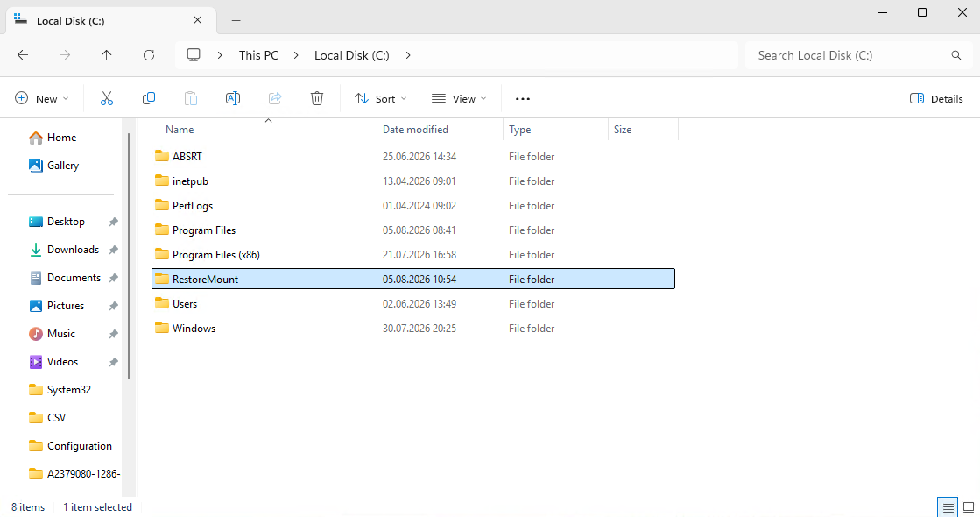
Task: Go up one folder level
Action: [x=107, y=55]
